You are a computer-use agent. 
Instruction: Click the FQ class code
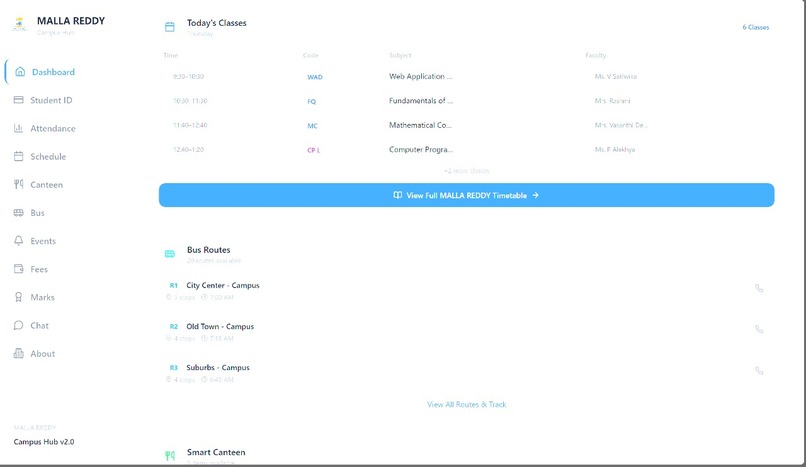tap(312, 101)
